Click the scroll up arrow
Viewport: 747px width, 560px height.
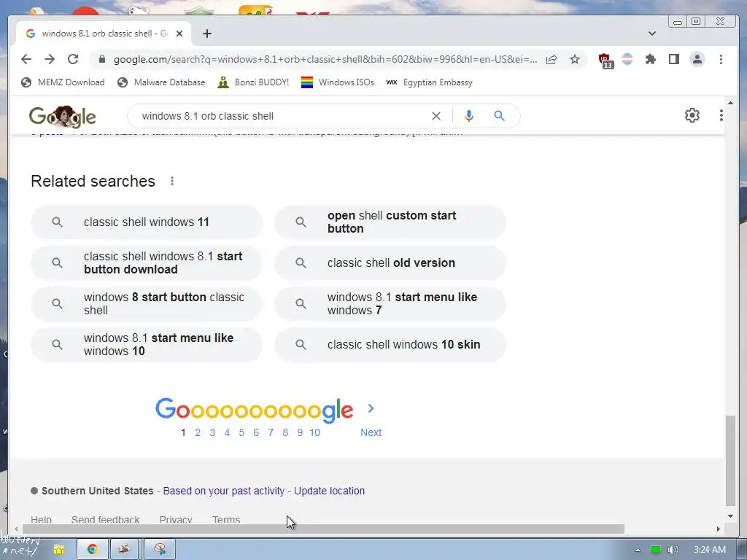[x=730, y=102]
